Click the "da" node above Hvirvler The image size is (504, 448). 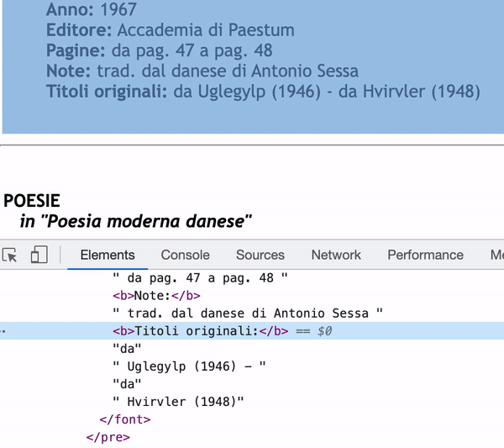point(127,383)
